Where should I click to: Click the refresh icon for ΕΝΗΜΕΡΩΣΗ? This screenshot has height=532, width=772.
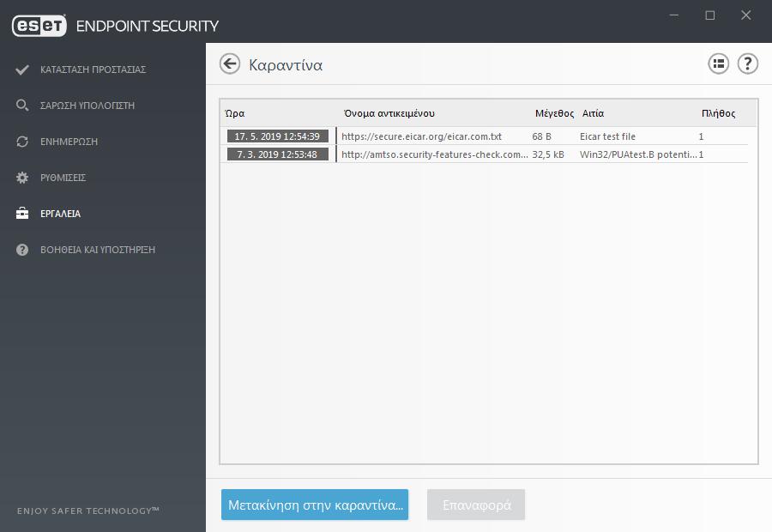[22, 142]
